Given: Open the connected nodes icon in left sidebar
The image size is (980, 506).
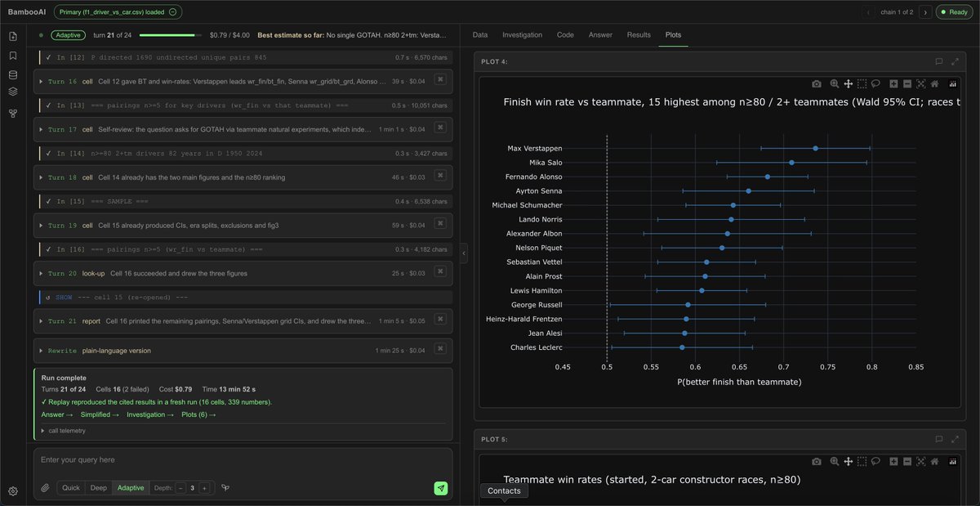Looking at the screenshot, I should pyautogui.click(x=13, y=113).
